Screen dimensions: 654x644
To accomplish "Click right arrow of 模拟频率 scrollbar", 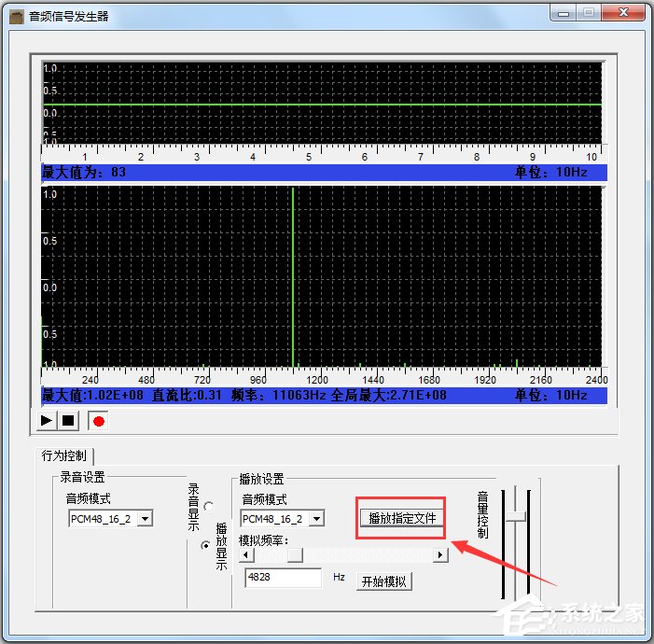I will tap(440, 554).
